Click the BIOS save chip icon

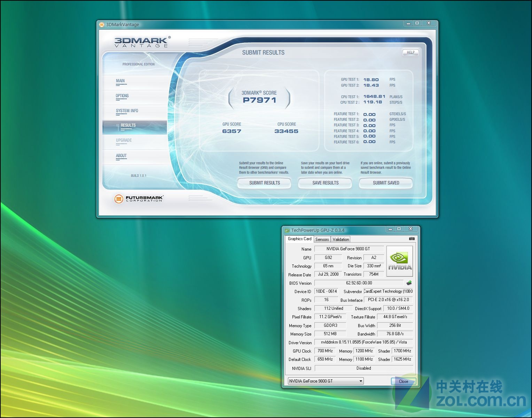click(409, 283)
